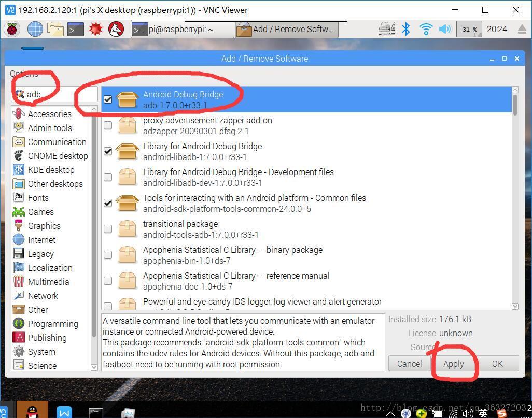The width and height of the screenshot is (532, 418).
Task: Click the 20:24 panel clock
Action: point(497,29)
